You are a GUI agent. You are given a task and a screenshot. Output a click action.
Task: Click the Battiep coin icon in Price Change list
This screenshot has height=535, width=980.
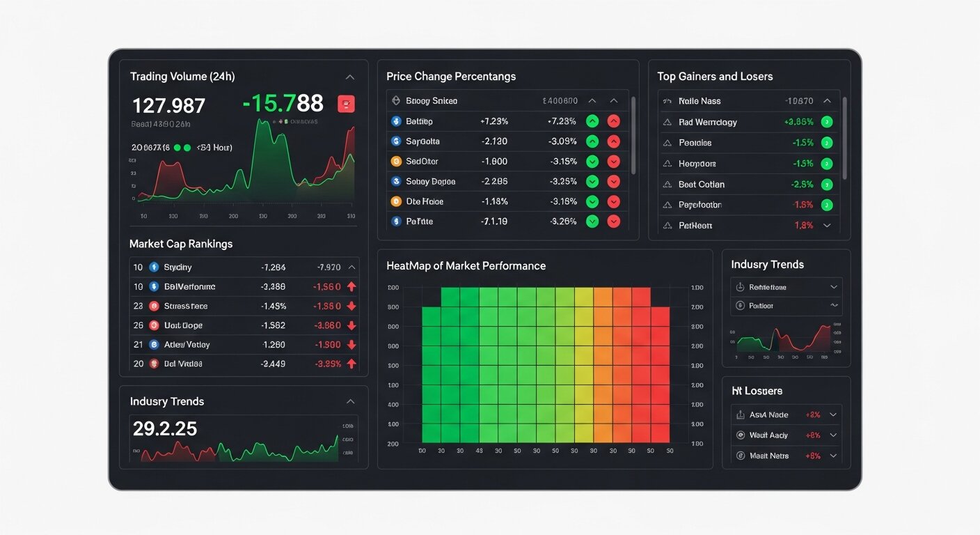coord(395,121)
